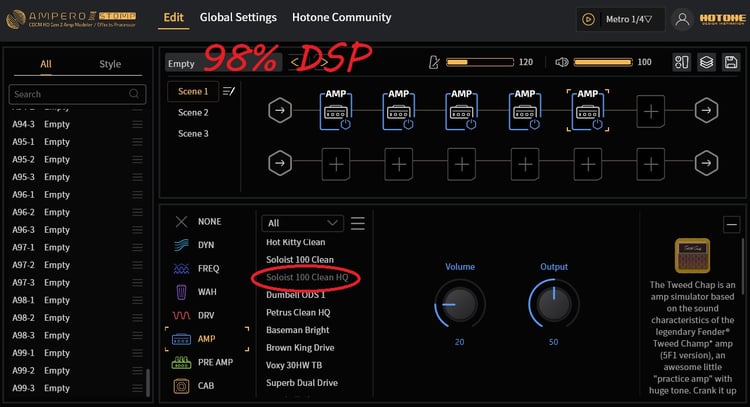Select the fifth highlighted AMP block
The height and width of the screenshot is (407, 750).
[588, 110]
